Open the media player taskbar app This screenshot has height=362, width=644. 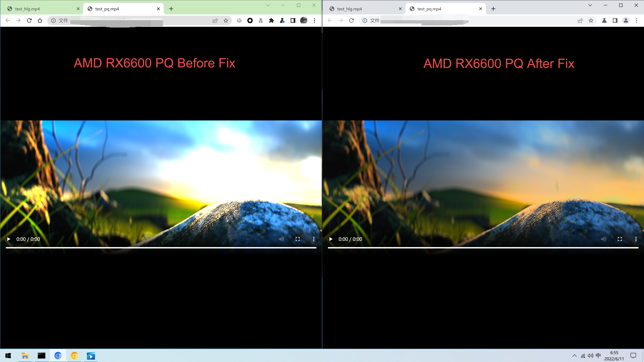[x=91, y=355]
